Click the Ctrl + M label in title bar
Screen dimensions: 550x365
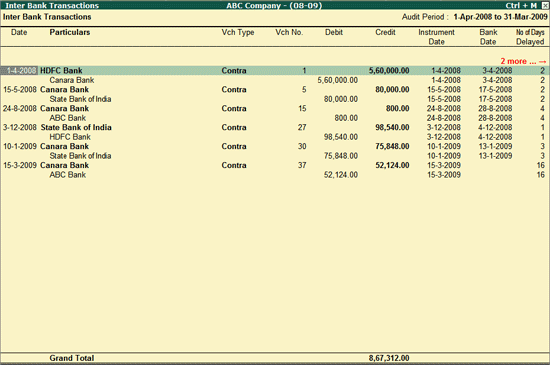(x=521, y=5)
